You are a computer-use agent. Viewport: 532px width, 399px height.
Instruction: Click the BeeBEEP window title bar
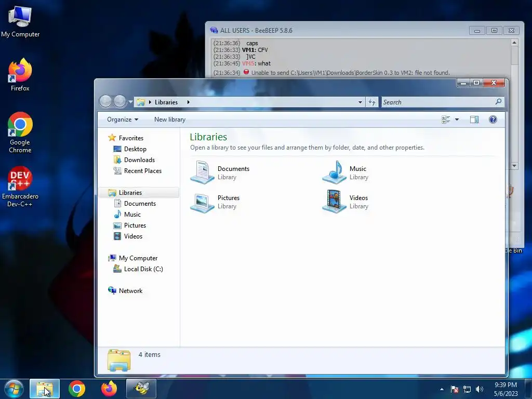click(x=339, y=30)
